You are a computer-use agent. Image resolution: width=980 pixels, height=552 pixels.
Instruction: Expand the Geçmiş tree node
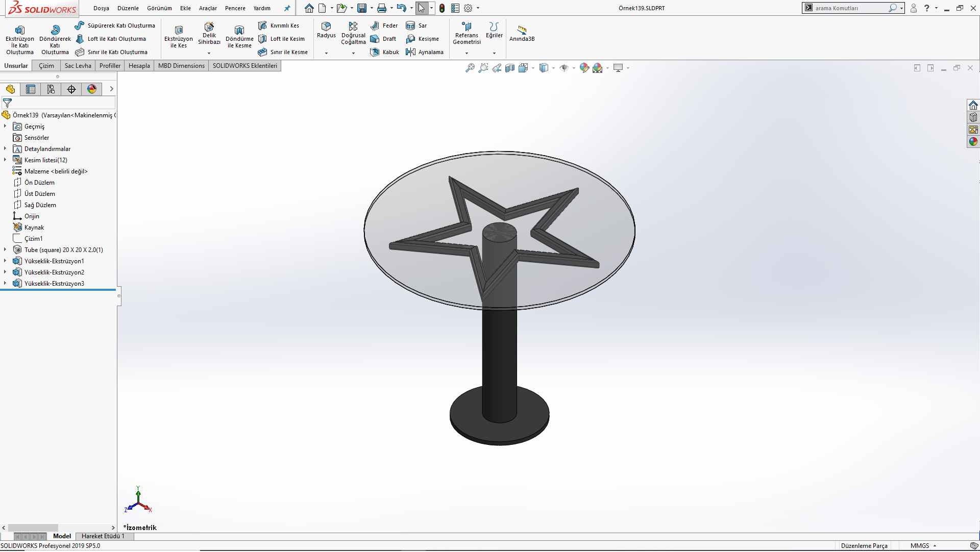tap(5, 126)
